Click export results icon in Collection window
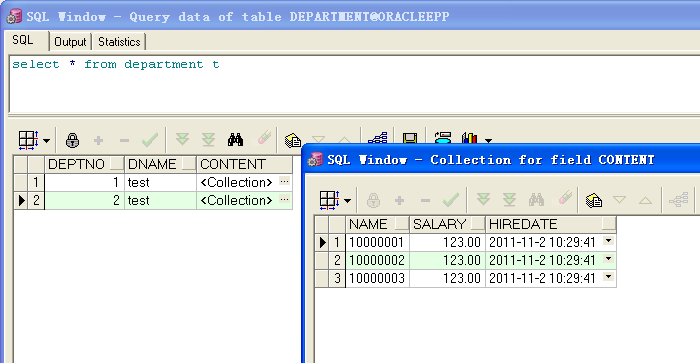This screenshot has height=363, width=700. tap(593, 200)
